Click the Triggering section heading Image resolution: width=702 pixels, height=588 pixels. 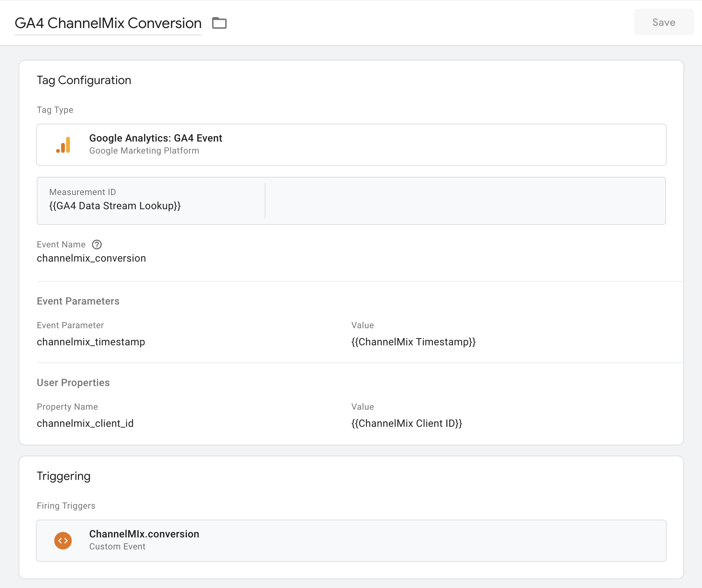(64, 476)
